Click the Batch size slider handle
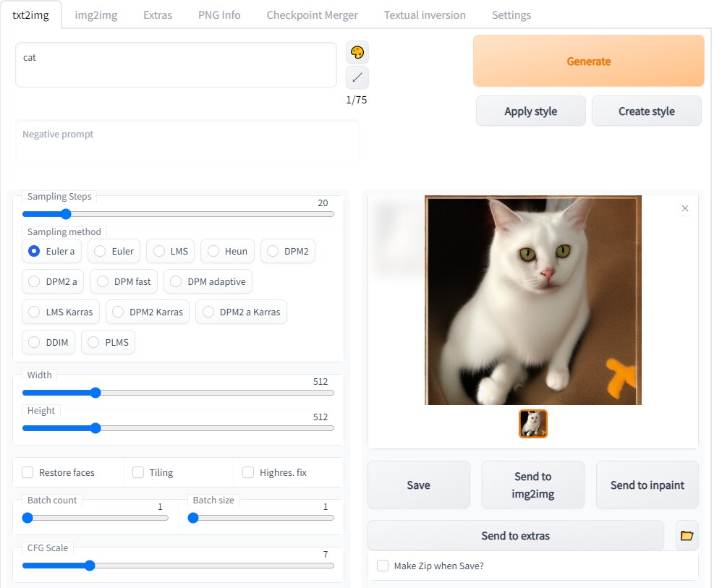The height and width of the screenshot is (588, 722). (193, 518)
